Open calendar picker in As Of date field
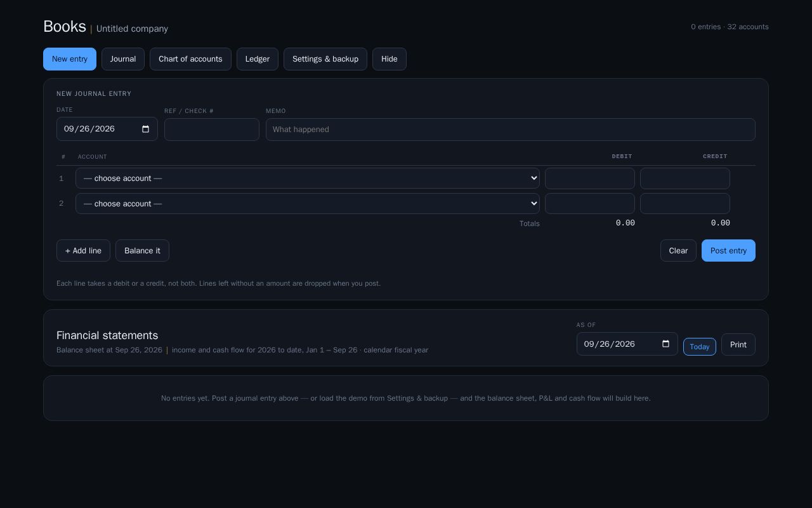The height and width of the screenshot is (508, 812). 665,344
